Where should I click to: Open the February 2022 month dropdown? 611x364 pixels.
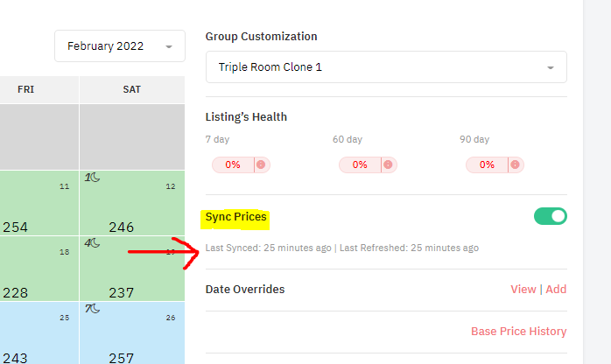tap(120, 46)
